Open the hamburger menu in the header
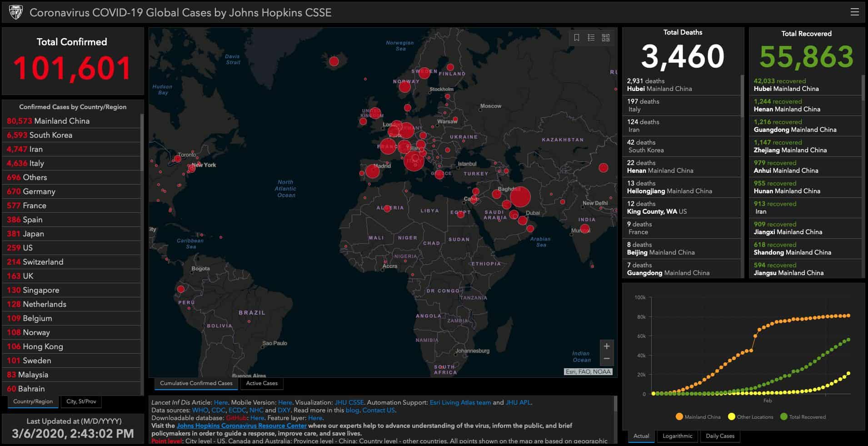 (854, 12)
